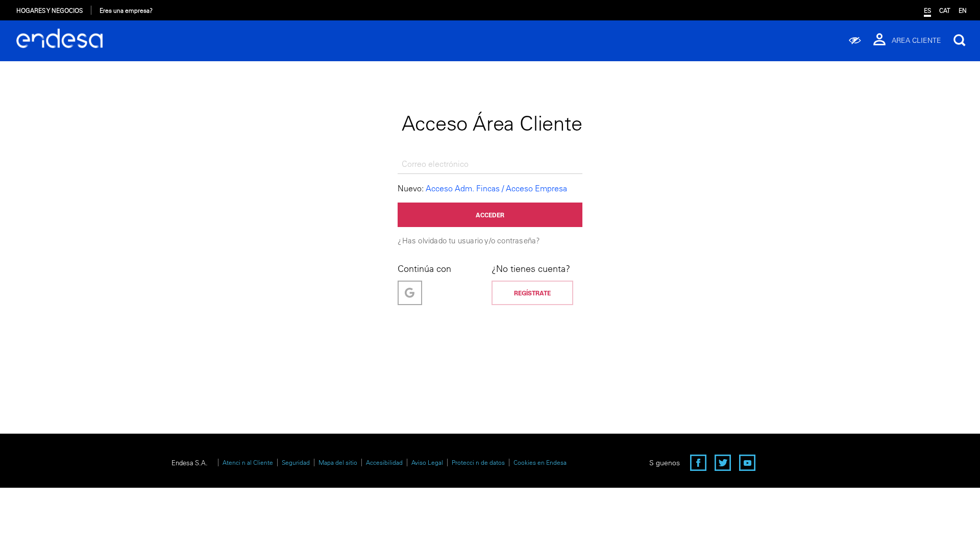Open 'Eres una empresa?' section
Screen dimensions: 980x551
pyautogui.click(x=126, y=11)
